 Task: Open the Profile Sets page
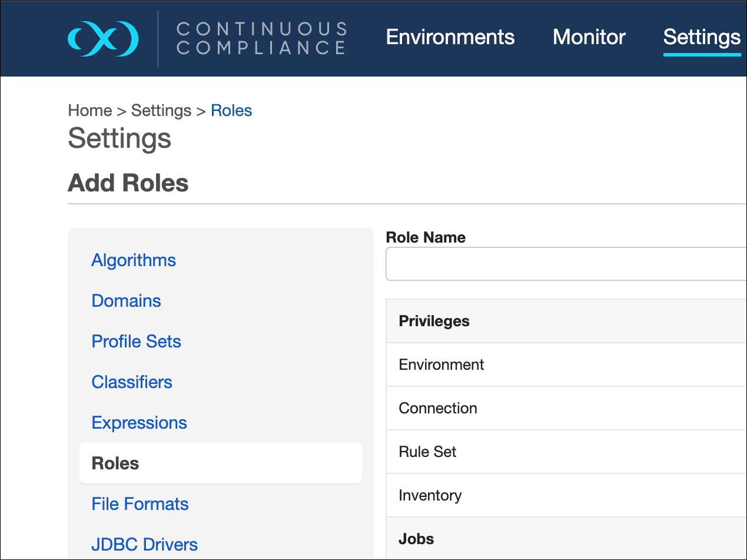tap(136, 342)
